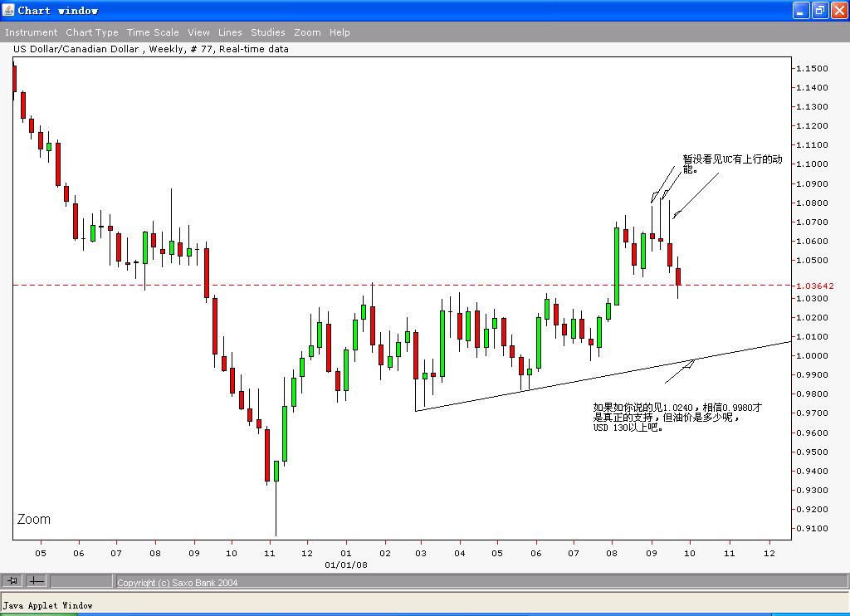Click the Java icon in the title bar

tap(8, 10)
